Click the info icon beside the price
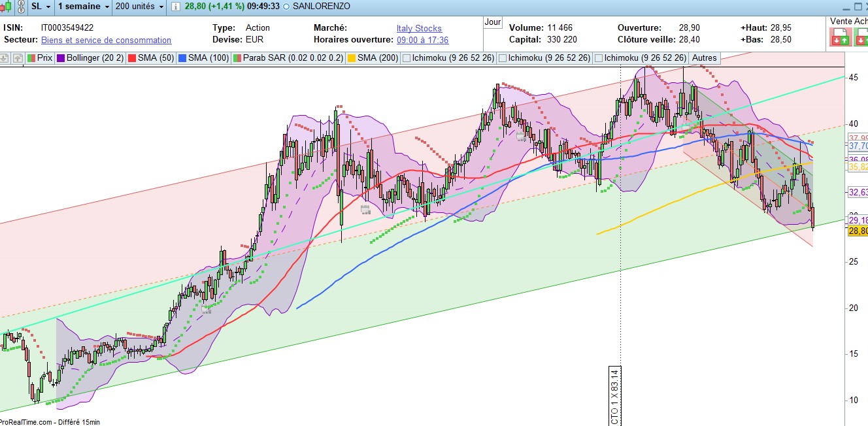Image resolution: width=868 pixels, height=426 pixels. click(x=175, y=6)
